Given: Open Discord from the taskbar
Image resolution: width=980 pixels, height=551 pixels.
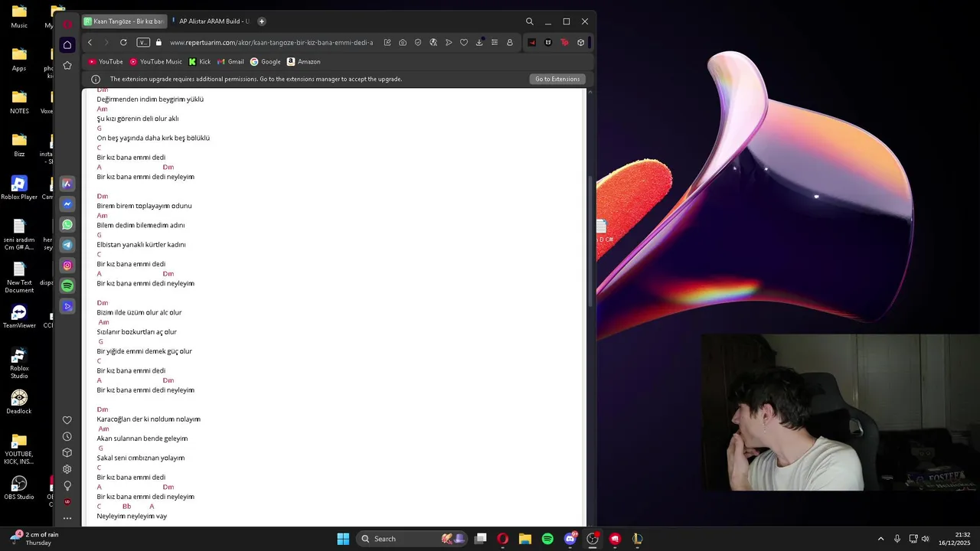Looking at the screenshot, I should click(570, 539).
